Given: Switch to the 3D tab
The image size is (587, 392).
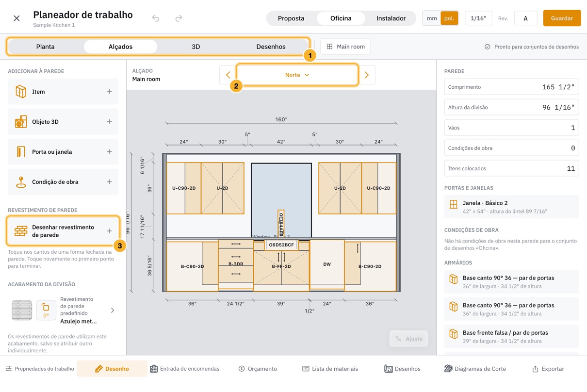Looking at the screenshot, I should point(196,47).
